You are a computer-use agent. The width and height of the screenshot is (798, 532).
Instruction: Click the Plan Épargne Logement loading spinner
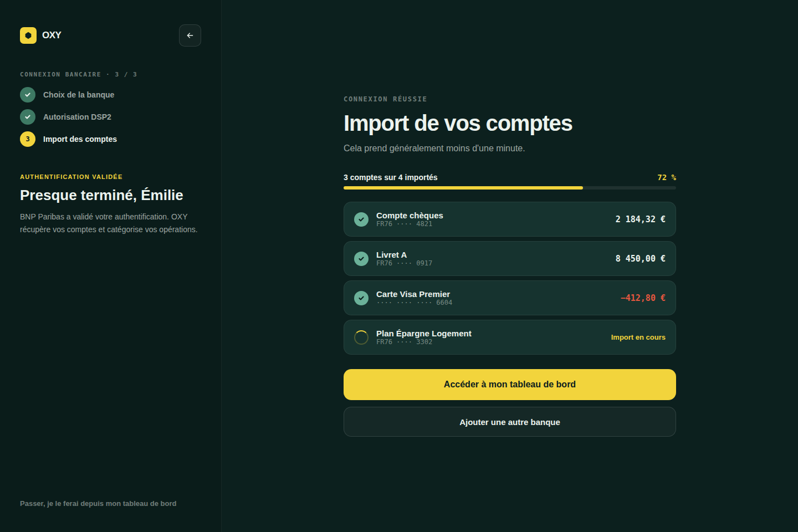pos(361,337)
